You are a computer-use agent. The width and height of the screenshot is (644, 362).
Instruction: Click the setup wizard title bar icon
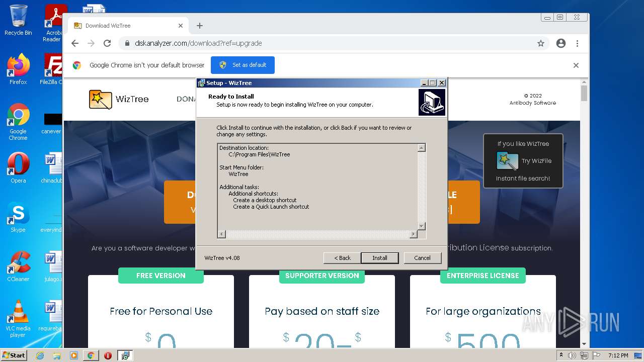click(x=201, y=83)
